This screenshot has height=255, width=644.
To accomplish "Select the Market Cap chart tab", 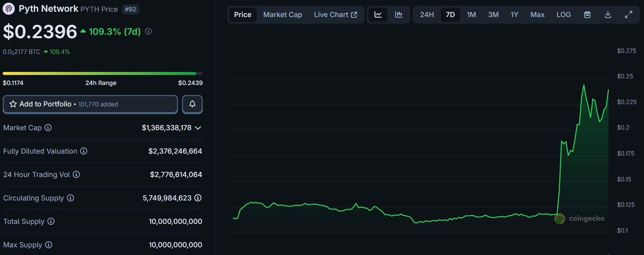I will [283, 15].
